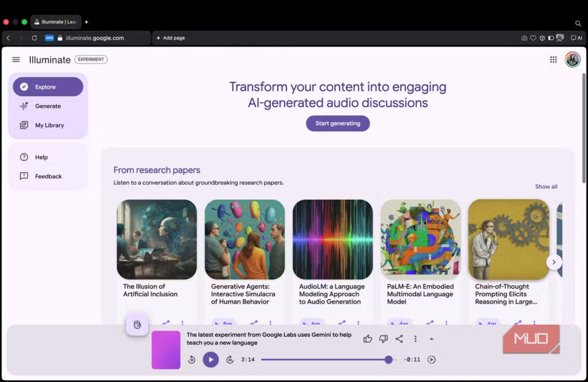The image size is (588, 382).
Task: Expand the audio player panel
Action: point(432,339)
